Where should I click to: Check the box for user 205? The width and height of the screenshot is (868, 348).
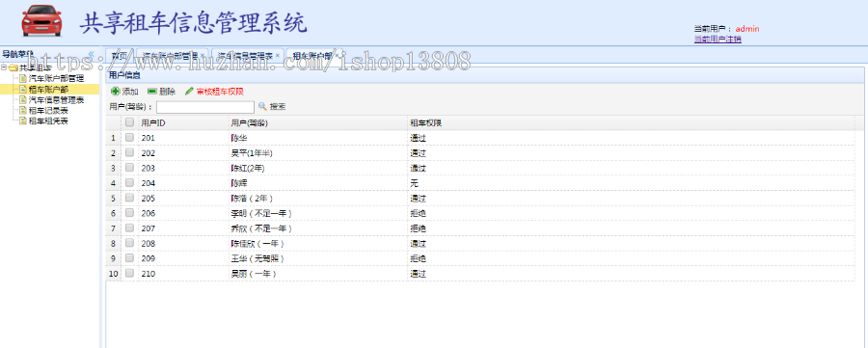click(129, 198)
